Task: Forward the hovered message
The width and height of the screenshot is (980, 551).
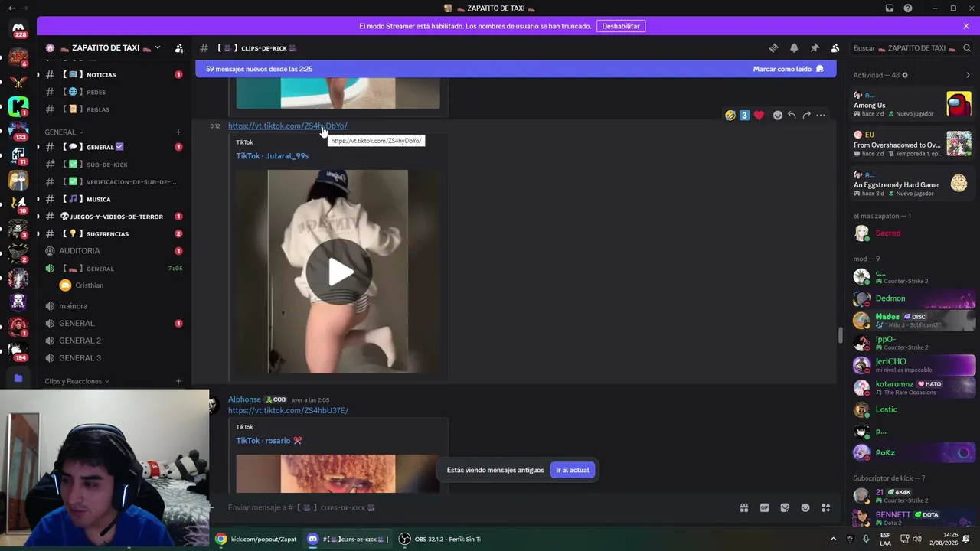Action: pyautogui.click(x=806, y=116)
